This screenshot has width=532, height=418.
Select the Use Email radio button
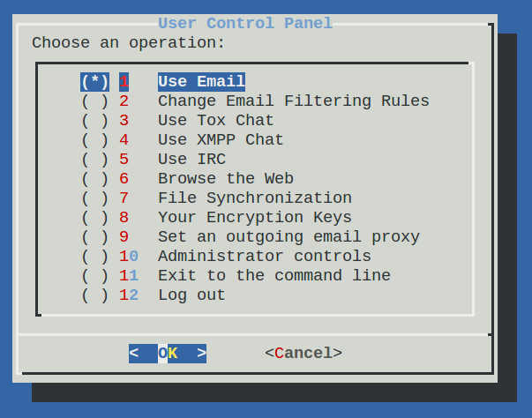pyautogui.click(x=94, y=82)
